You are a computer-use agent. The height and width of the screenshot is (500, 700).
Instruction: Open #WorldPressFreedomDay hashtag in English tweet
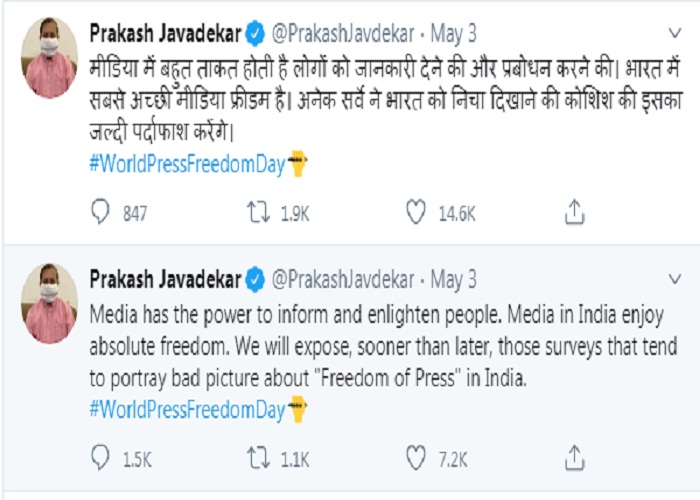tap(187, 410)
